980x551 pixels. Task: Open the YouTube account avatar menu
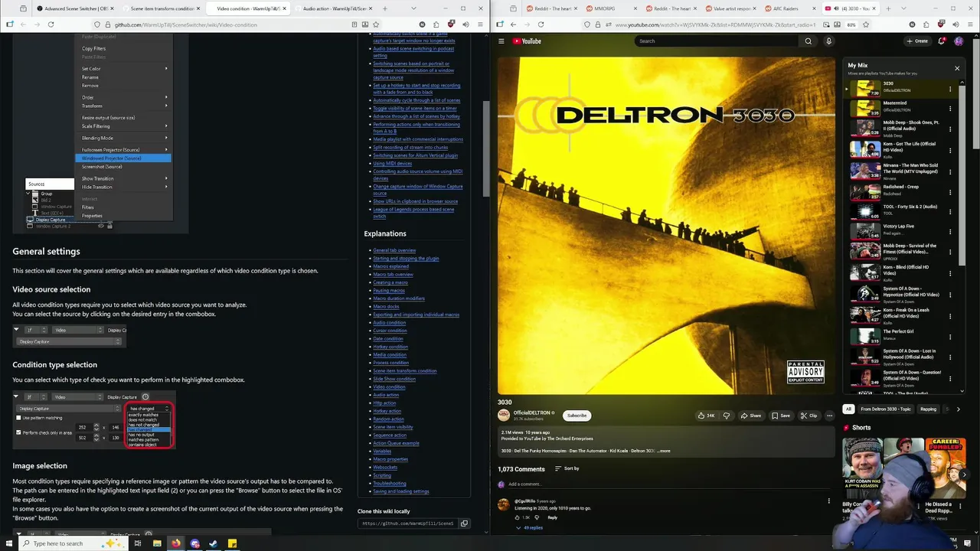click(959, 41)
